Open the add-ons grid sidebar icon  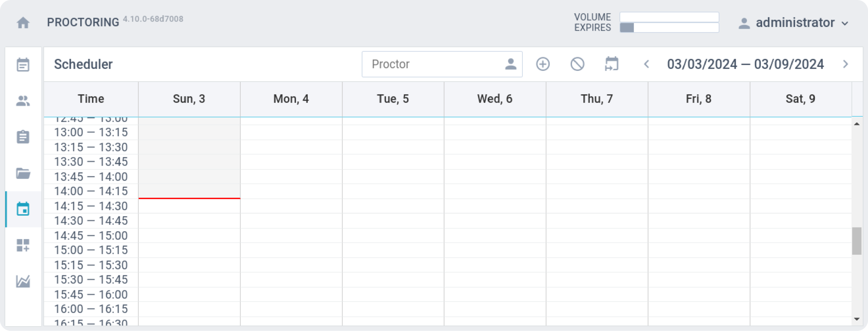coord(23,245)
